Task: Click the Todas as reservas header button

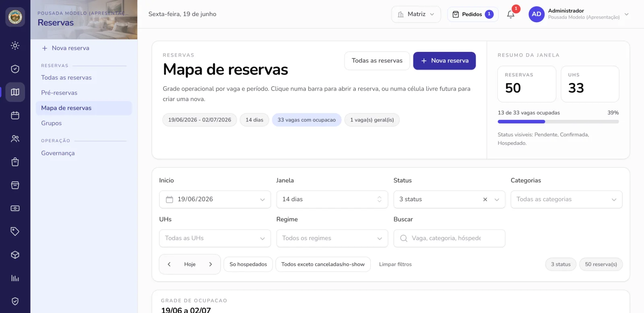Action: [x=377, y=61]
